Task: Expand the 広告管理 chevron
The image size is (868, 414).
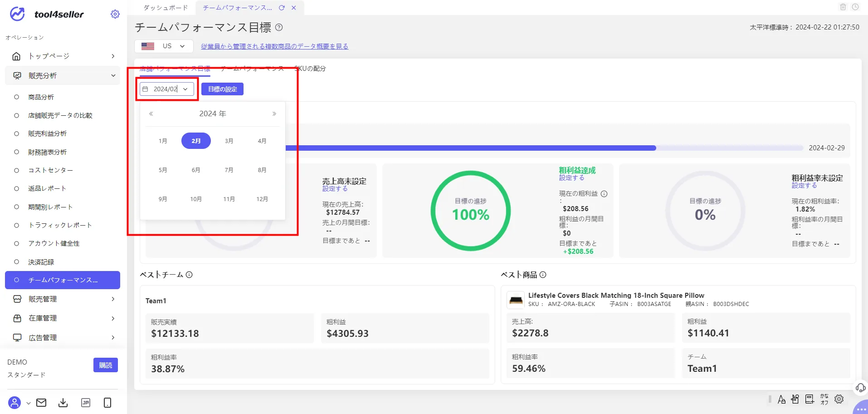Action: pyautogui.click(x=113, y=337)
